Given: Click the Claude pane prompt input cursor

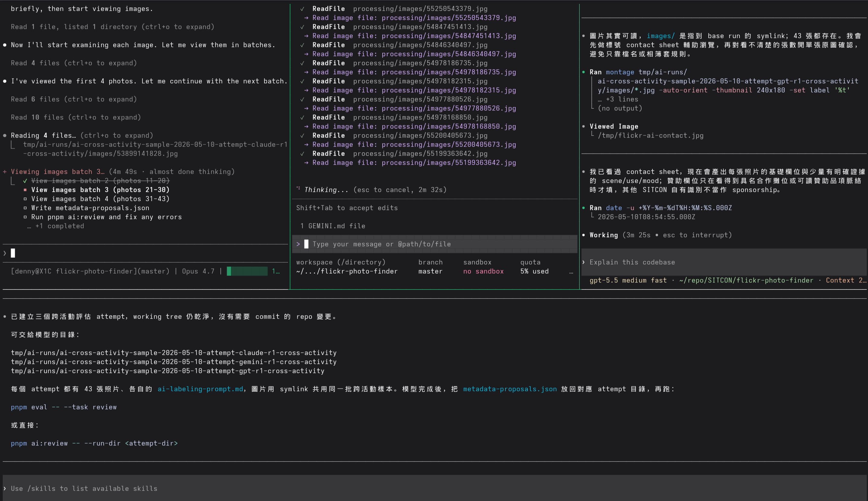Looking at the screenshot, I should pos(13,253).
